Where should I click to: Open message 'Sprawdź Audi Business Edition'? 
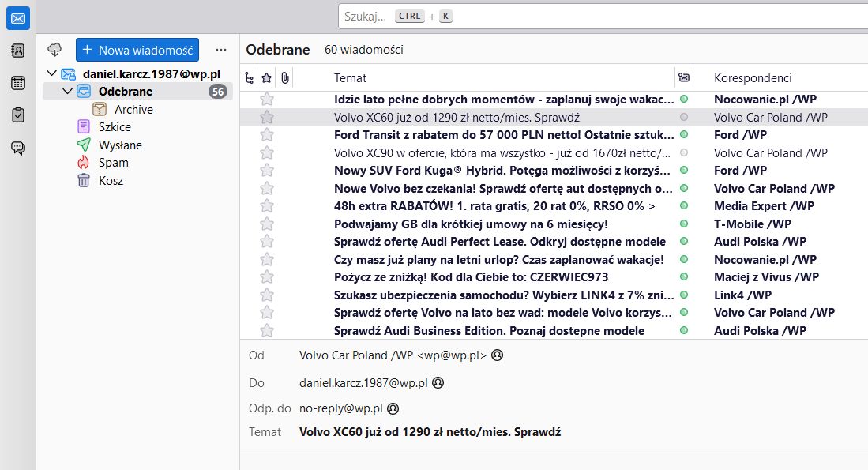489,331
